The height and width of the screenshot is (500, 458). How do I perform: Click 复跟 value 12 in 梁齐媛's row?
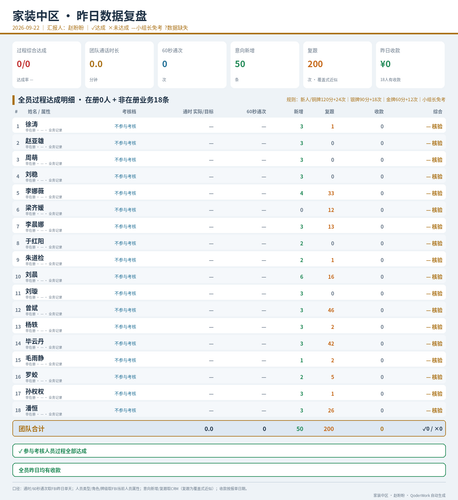click(x=331, y=210)
